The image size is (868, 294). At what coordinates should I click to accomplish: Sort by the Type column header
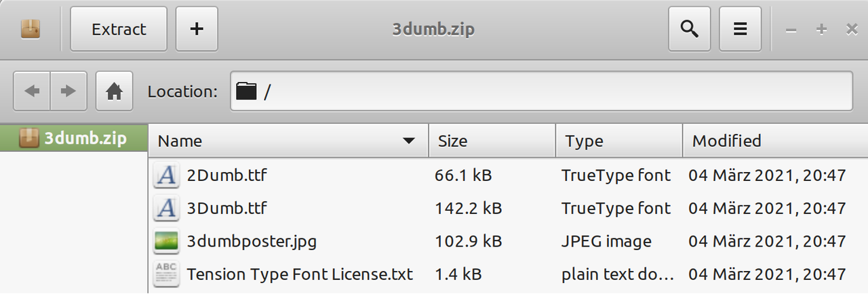click(619, 141)
